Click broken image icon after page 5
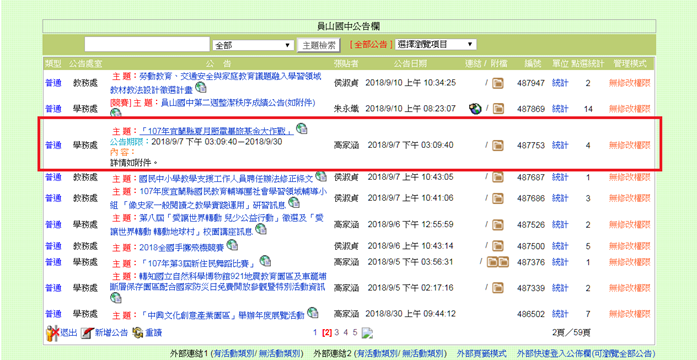The height and width of the screenshot is (360, 697). coord(366,332)
